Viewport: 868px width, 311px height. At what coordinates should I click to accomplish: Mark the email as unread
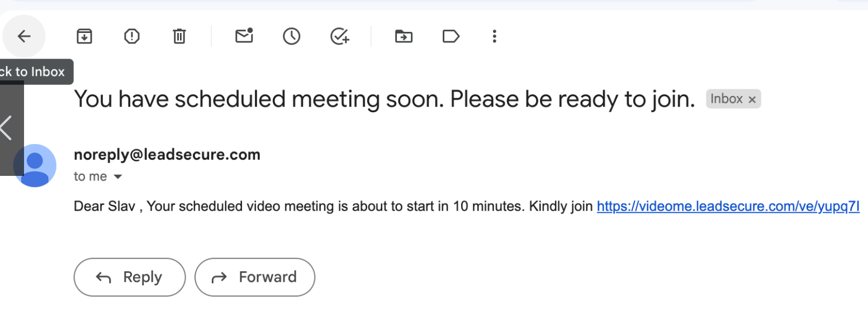244,36
